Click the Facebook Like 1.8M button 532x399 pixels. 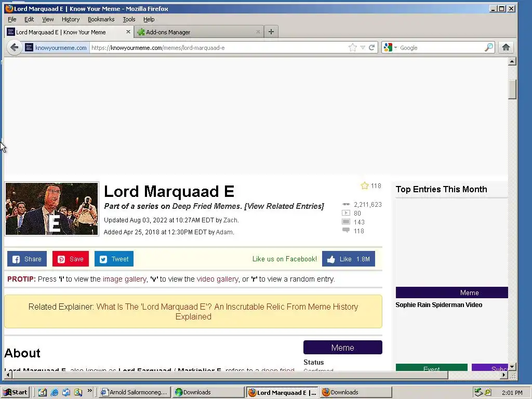click(x=349, y=259)
